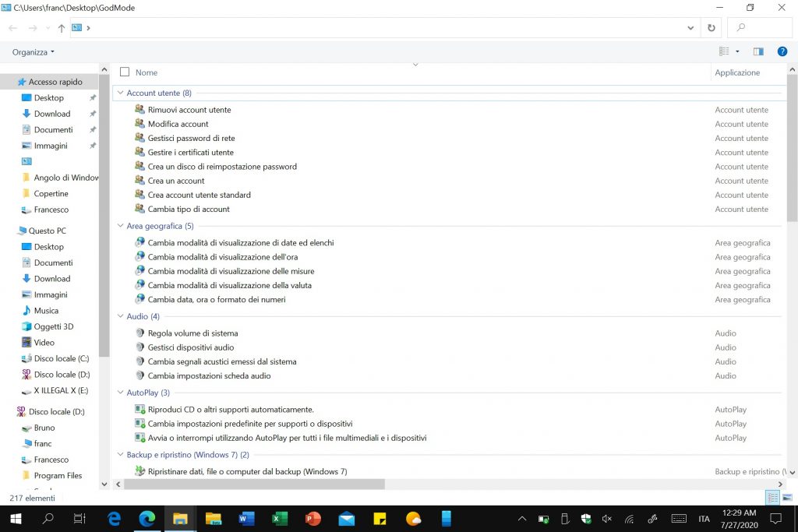Open Regola volume di sistema

192,333
